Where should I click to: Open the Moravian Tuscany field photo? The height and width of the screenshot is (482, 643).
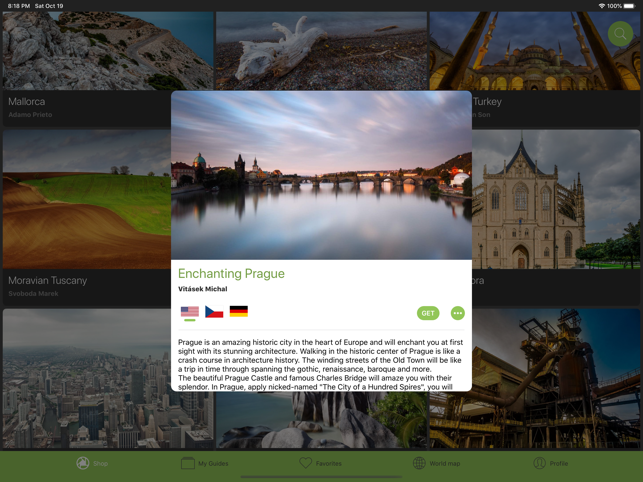pos(87,199)
